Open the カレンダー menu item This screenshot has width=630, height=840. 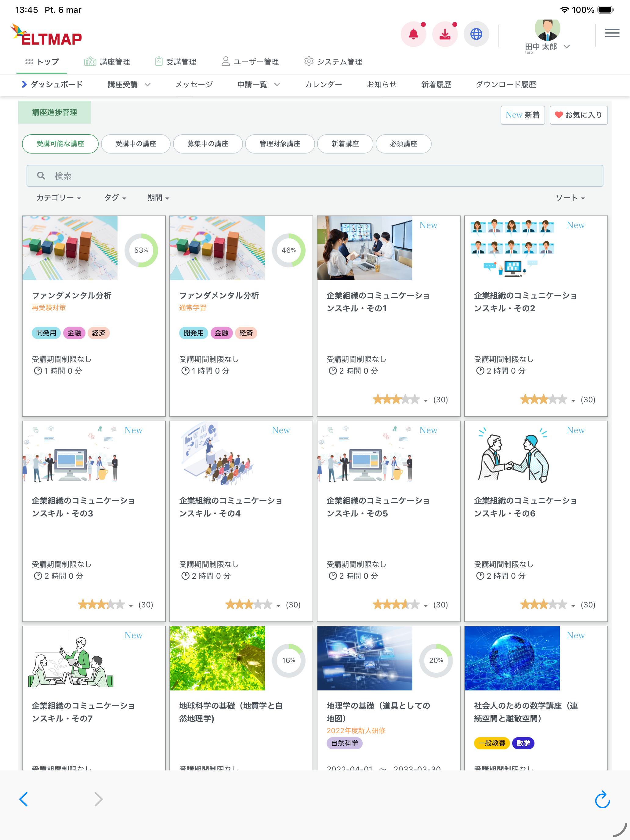[323, 84]
